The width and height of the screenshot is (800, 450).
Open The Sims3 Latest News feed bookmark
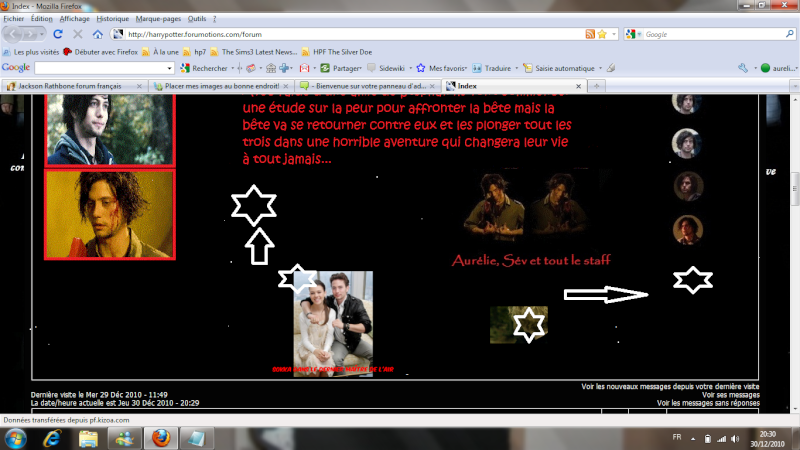254,52
